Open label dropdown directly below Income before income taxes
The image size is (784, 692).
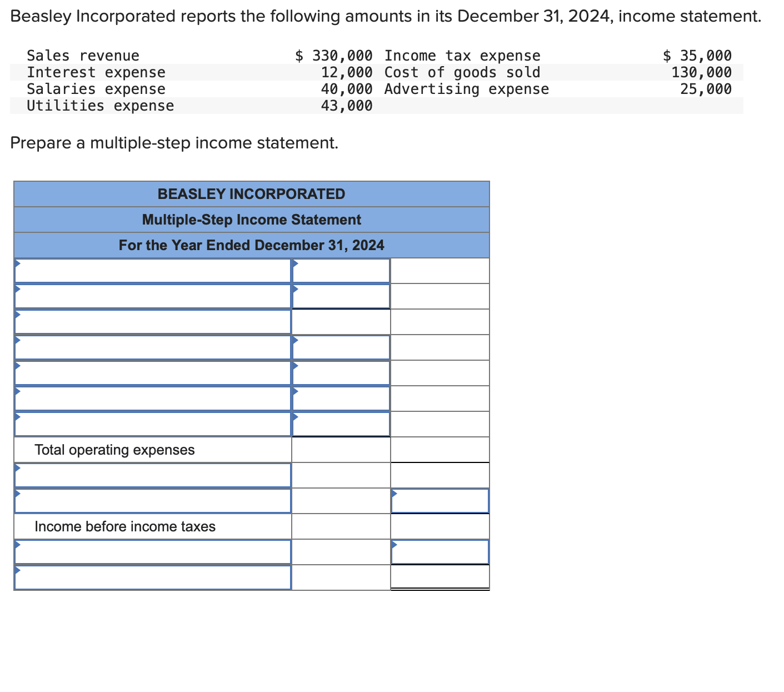click(153, 552)
